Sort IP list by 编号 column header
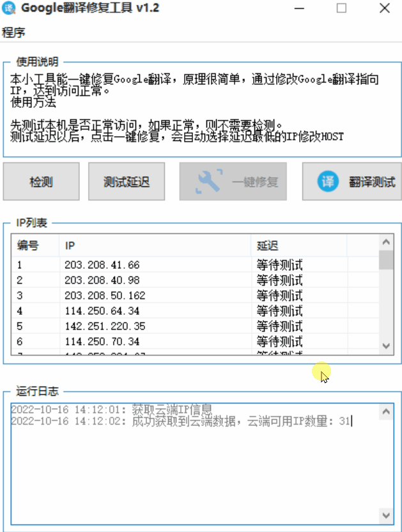 coord(35,245)
